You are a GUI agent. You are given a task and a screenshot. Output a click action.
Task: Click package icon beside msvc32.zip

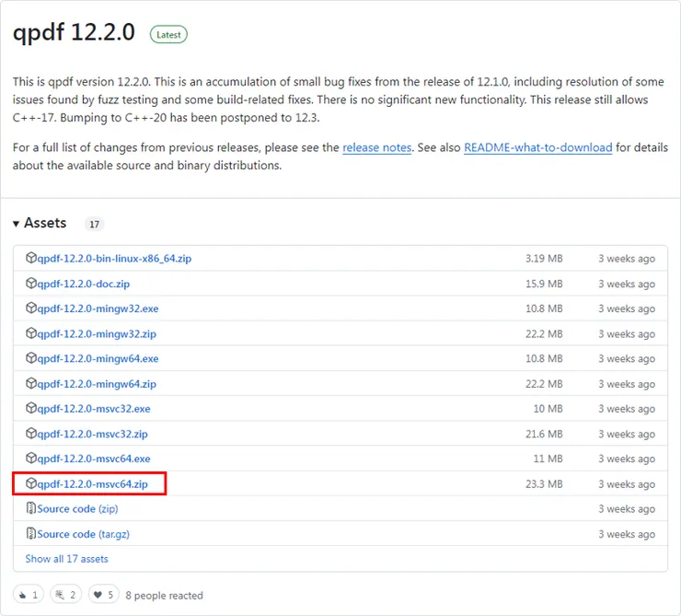tap(31, 433)
